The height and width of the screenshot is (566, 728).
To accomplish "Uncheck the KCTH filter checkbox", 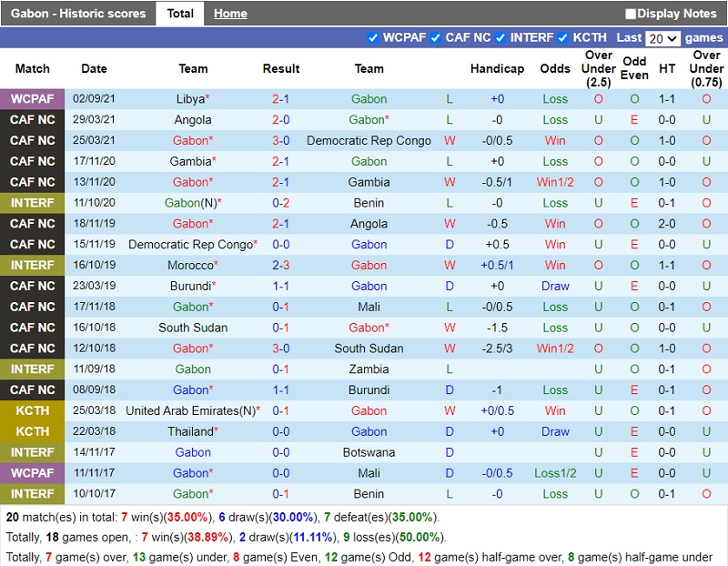I will [561, 38].
